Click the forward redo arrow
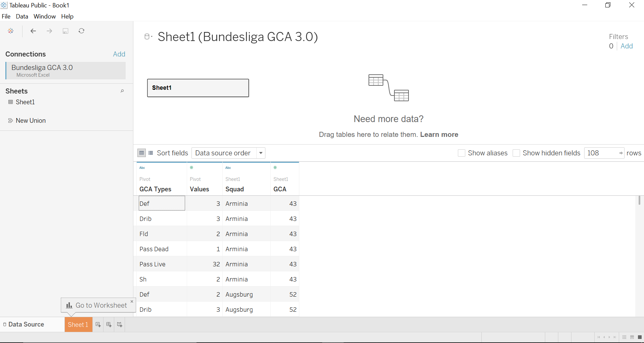The height and width of the screenshot is (343, 644). point(49,31)
